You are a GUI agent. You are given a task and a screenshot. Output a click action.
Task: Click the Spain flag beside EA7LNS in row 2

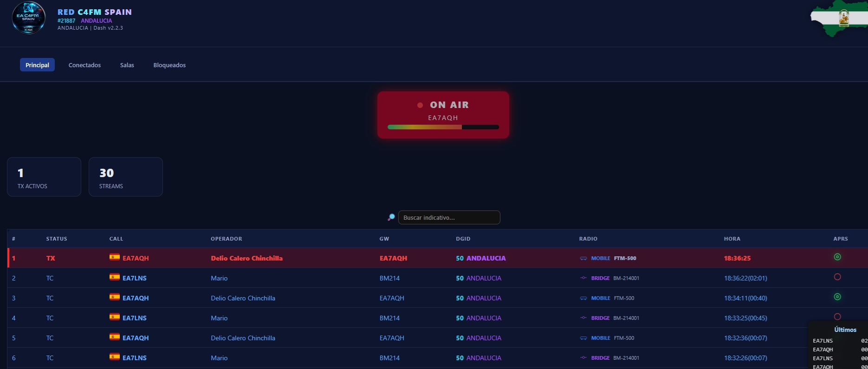pos(114,277)
